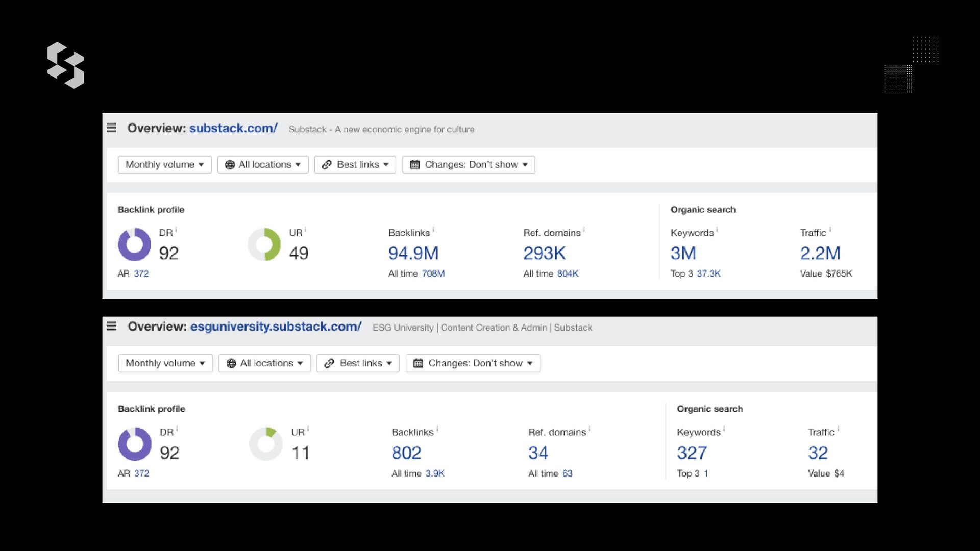Click the DR 92 donut chart for esguniversity

click(135, 444)
